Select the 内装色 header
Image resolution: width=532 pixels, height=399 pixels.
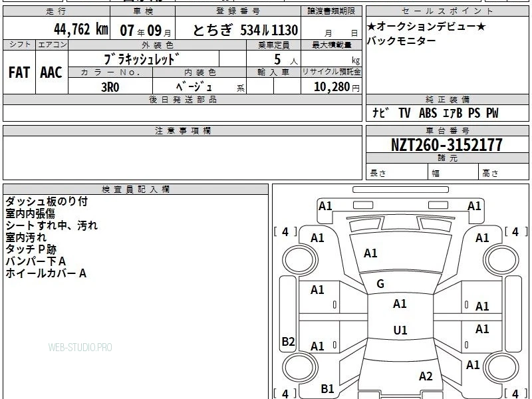(x=199, y=72)
